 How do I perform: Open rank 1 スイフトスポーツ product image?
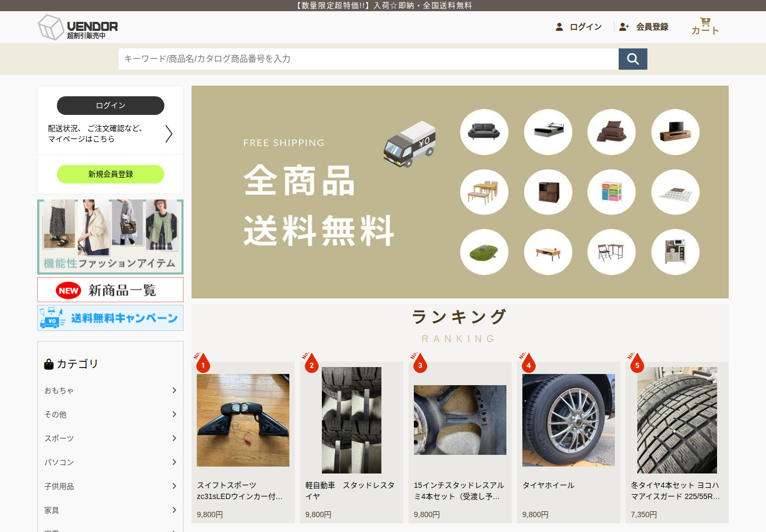243,420
